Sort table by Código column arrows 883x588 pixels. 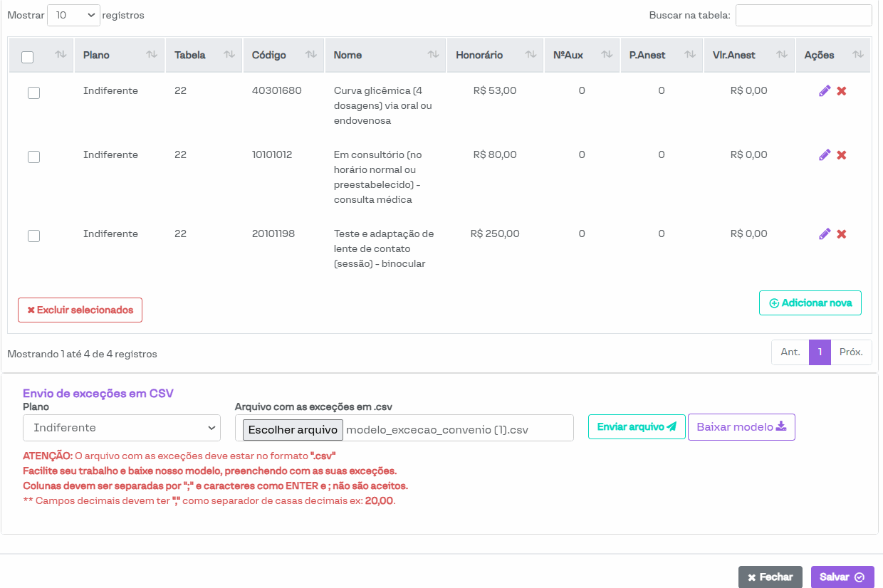coord(310,55)
